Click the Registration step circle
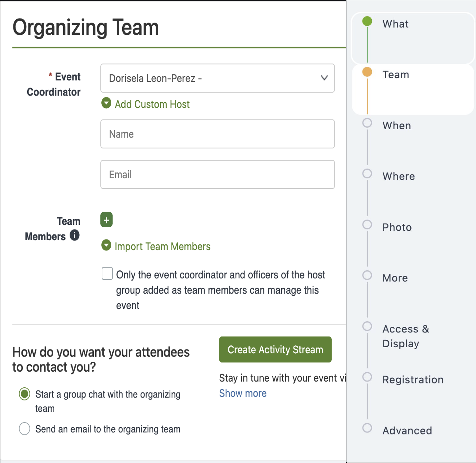 click(x=367, y=377)
